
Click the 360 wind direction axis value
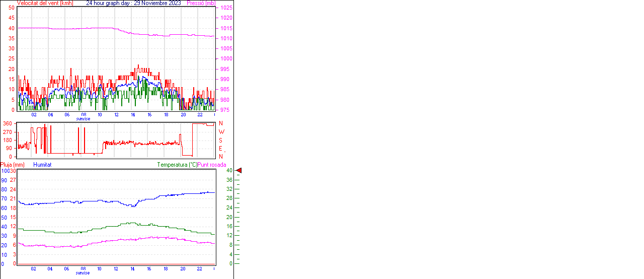tap(8, 123)
